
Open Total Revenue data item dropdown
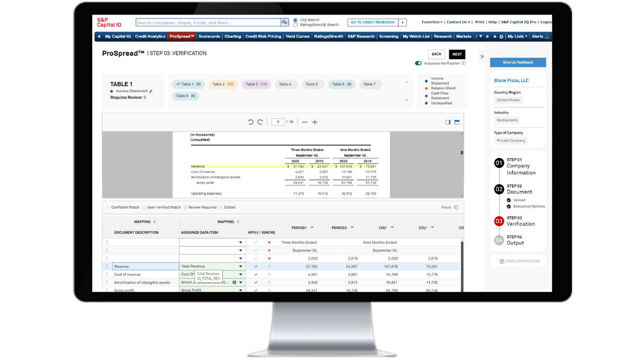240,266
